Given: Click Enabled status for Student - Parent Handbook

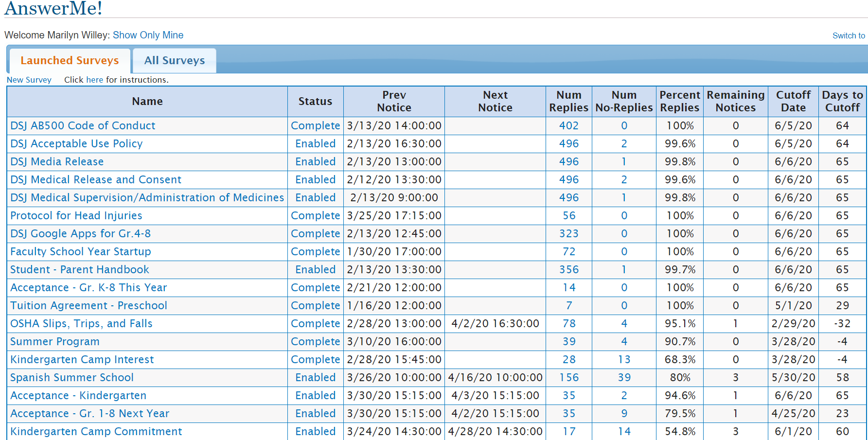Looking at the screenshot, I should [x=315, y=270].
